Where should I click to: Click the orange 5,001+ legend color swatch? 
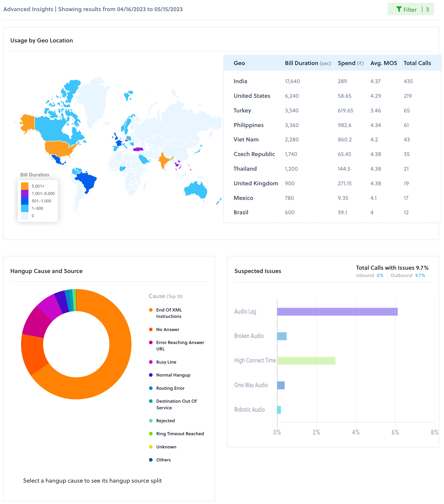coord(25,186)
